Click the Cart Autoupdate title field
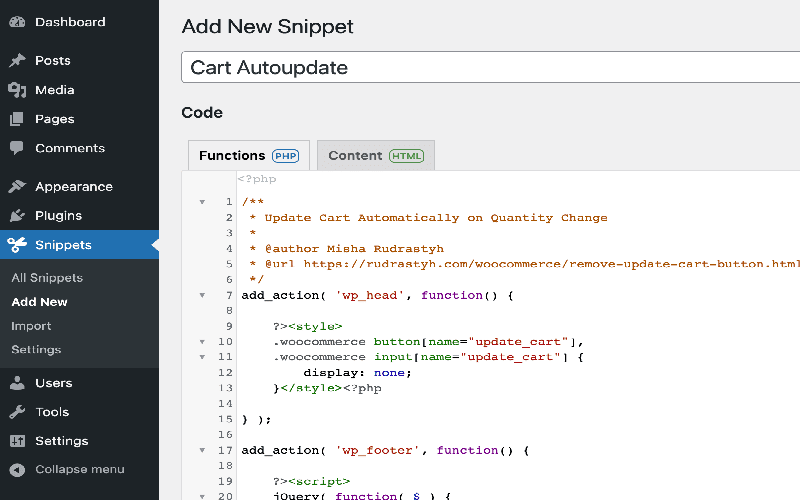 coord(490,67)
